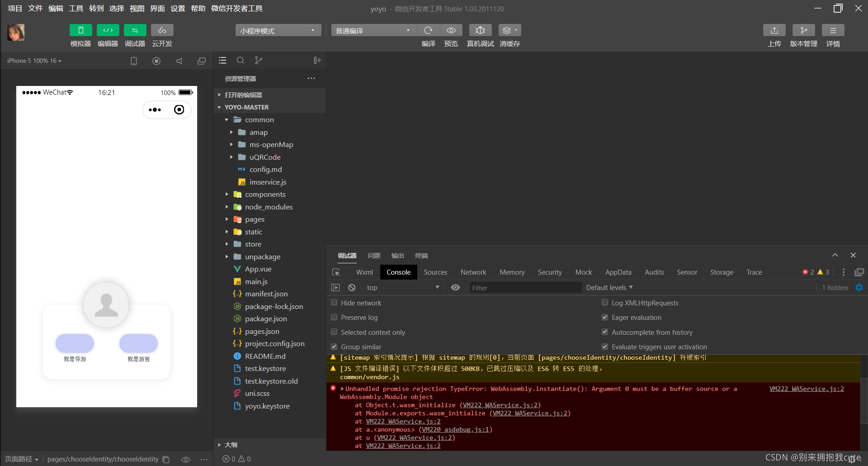The height and width of the screenshot is (466, 868).
Task: Open the 文件 menu
Action: tap(35, 8)
